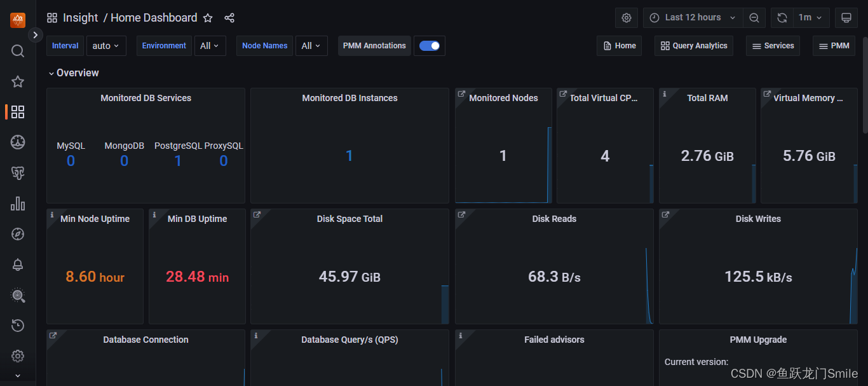Open Database Connection panel link icon
Viewport: 868px width, 386px height.
pyautogui.click(x=53, y=336)
